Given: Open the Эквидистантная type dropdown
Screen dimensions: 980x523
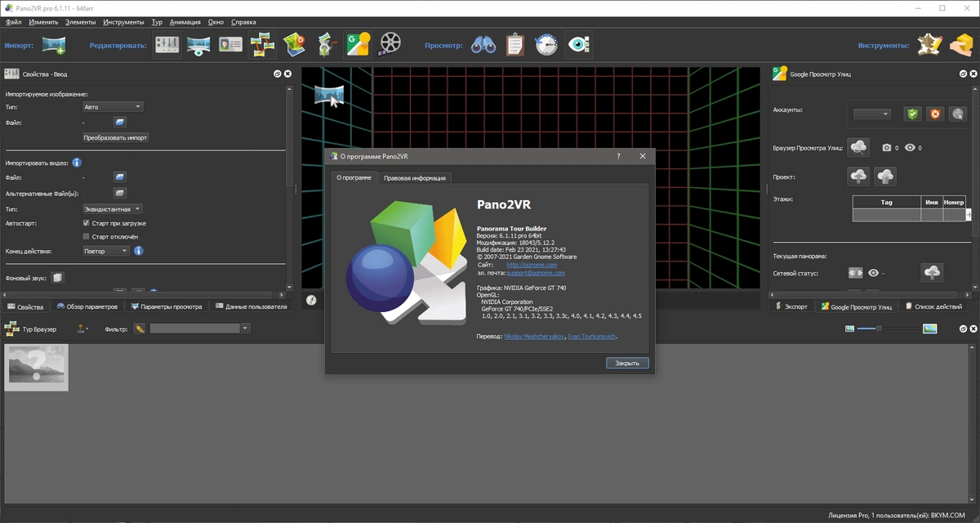Looking at the screenshot, I should pos(113,209).
